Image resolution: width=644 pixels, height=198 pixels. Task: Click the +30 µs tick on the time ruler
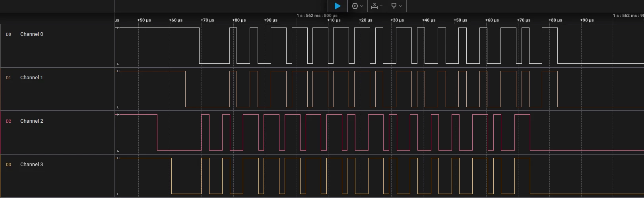point(397,20)
